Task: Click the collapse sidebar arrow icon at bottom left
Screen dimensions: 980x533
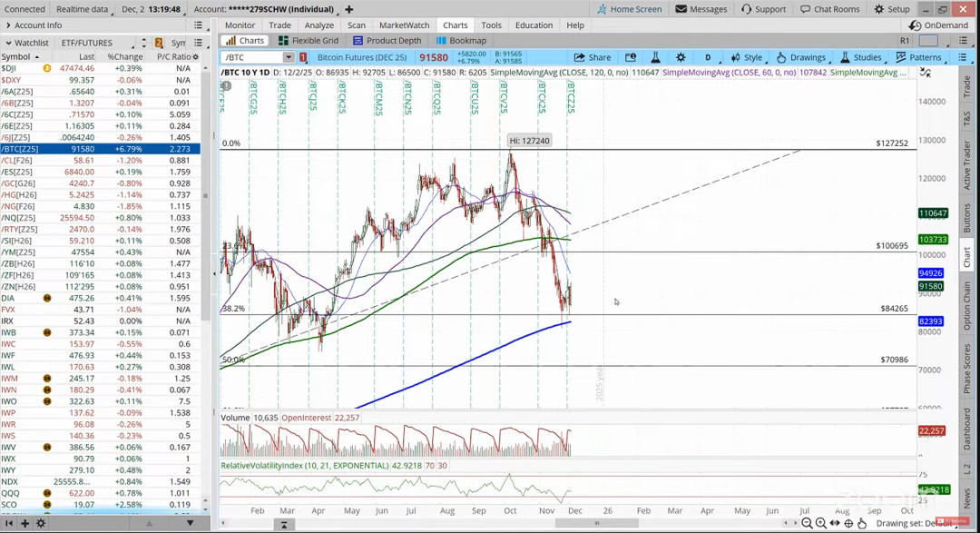Action: [9, 523]
